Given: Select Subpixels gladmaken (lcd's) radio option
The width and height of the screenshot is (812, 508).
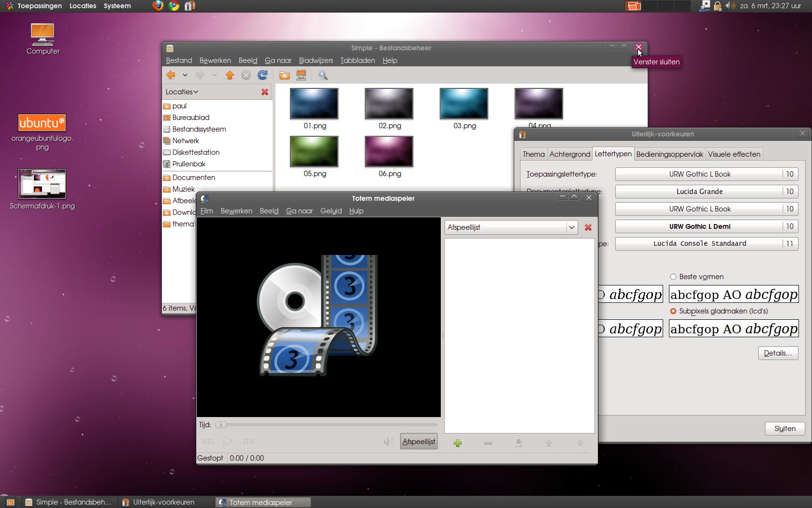Looking at the screenshot, I should (673, 311).
